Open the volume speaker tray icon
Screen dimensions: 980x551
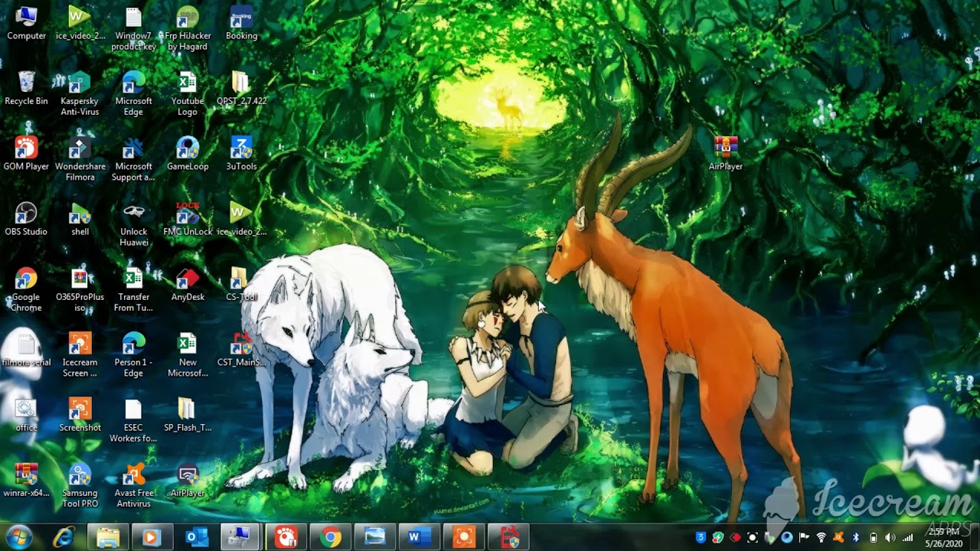click(x=890, y=538)
